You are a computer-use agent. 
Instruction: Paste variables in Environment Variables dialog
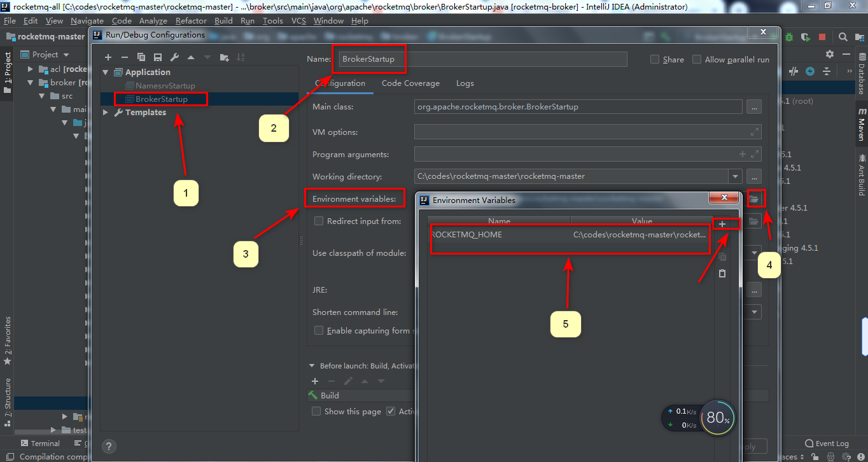(722, 274)
